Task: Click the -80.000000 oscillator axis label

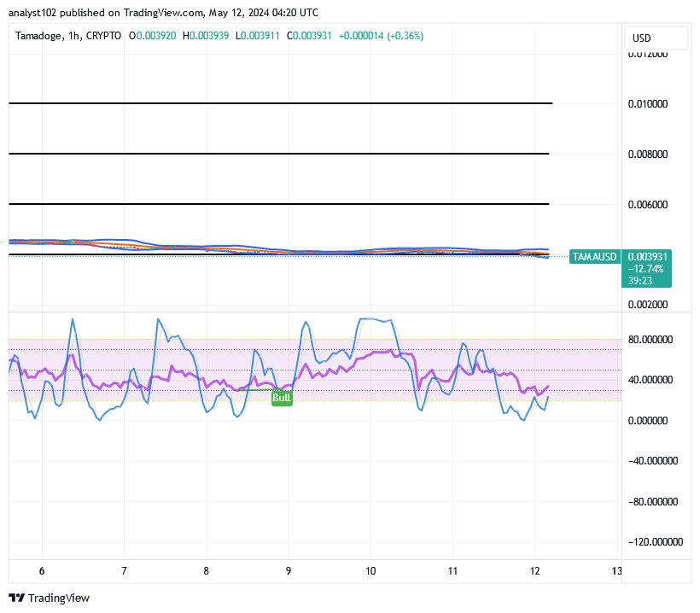Action: click(653, 502)
